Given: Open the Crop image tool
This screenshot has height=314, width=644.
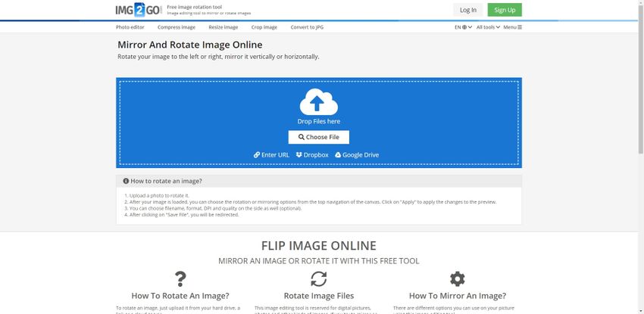Looking at the screenshot, I should pos(264,27).
